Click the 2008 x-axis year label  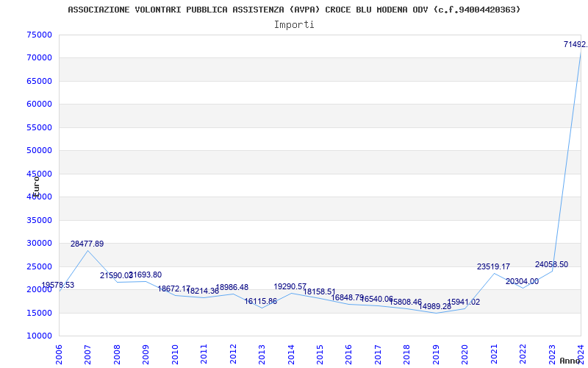click(117, 355)
